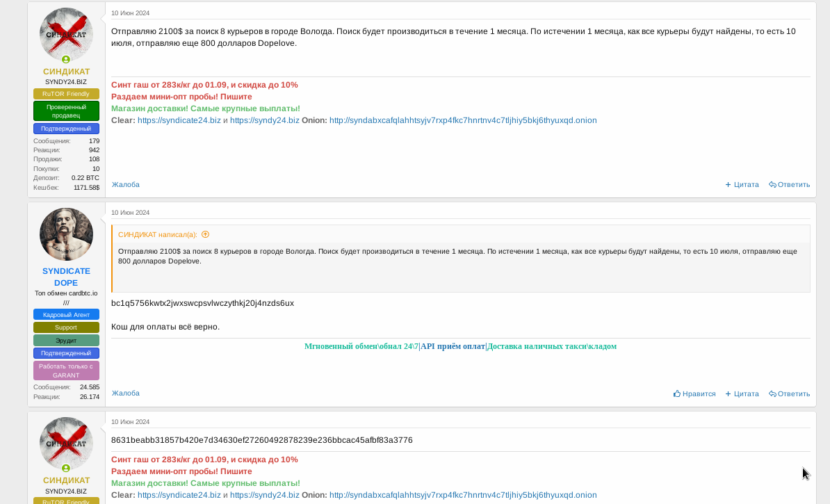Open the SYNDICATE DOPE profile avatar

pos(66,234)
